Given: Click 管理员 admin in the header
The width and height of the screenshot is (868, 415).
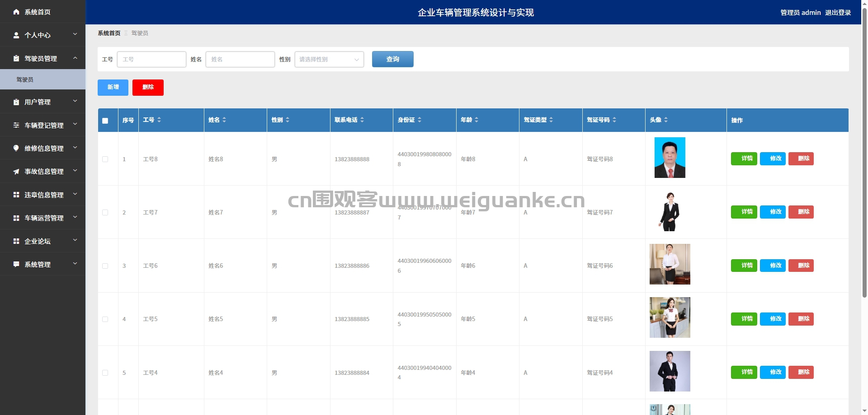Looking at the screenshot, I should tap(800, 13).
